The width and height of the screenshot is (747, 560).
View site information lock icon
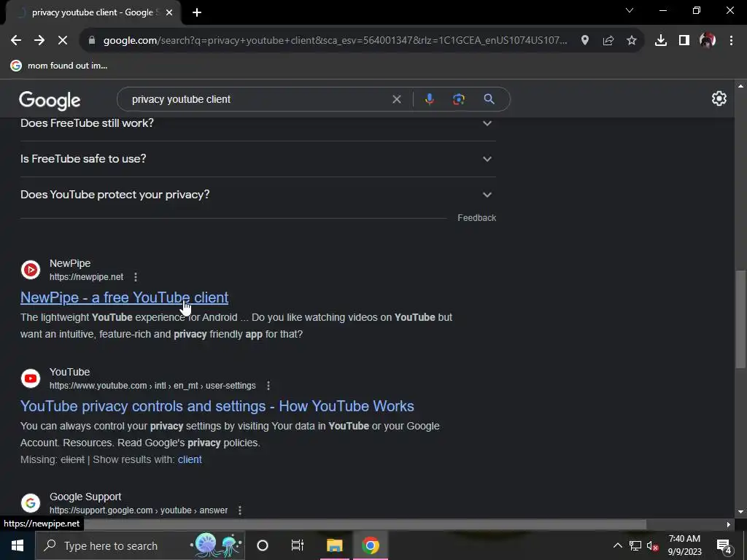(92, 41)
